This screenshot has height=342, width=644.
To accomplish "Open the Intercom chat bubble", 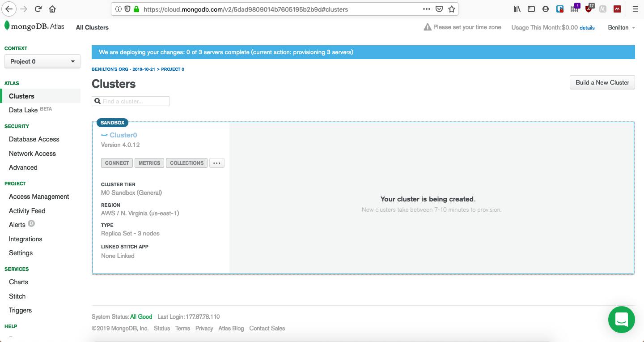I will coord(622,320).
